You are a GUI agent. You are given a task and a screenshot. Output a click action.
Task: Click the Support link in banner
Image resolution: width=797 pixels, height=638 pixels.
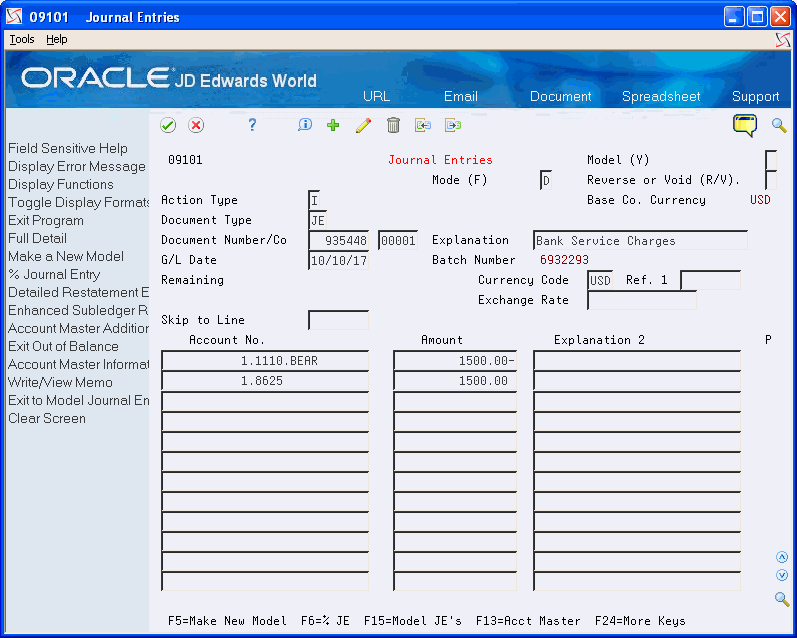(x=755, y=96)
